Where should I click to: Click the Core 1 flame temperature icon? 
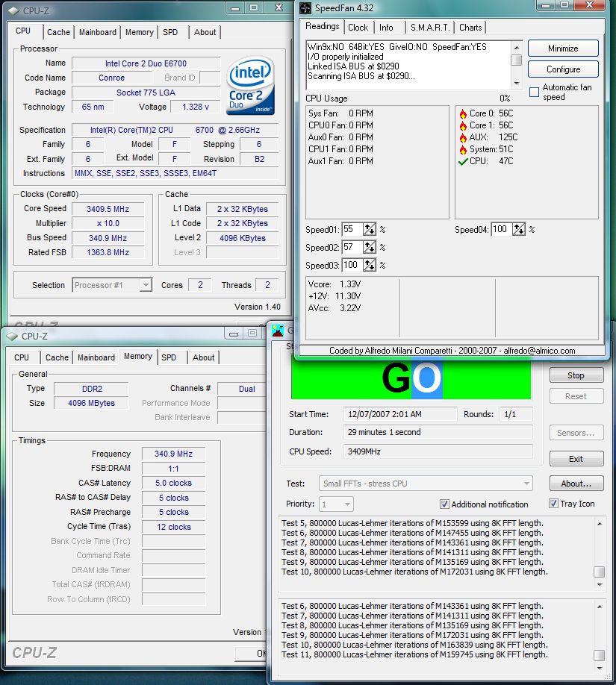pos(463,125)
